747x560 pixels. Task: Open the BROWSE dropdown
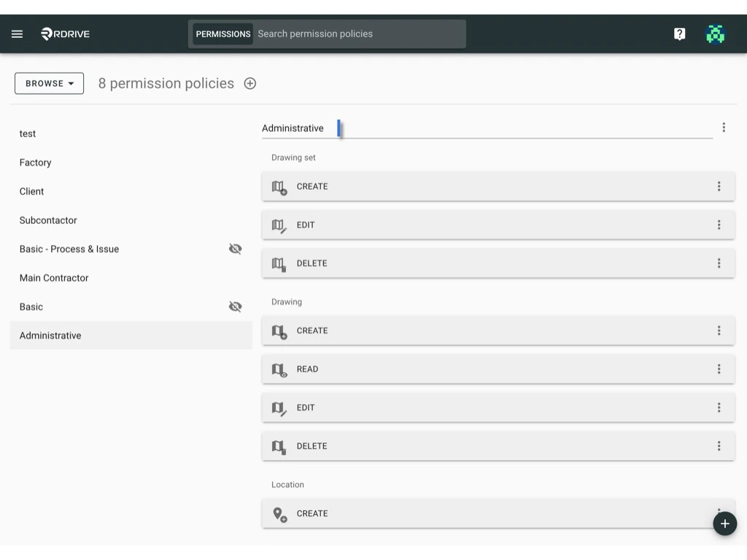click(x=49, y=83)
